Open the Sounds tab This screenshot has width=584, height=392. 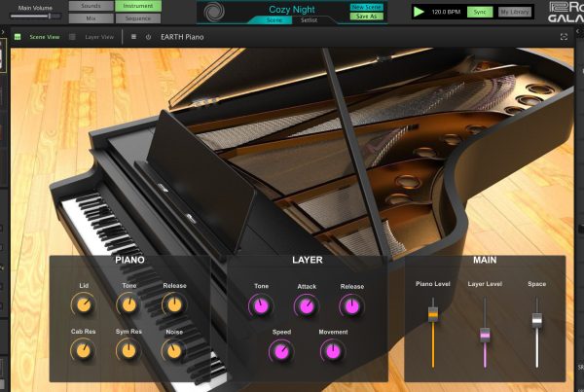[x=91, y=6]
